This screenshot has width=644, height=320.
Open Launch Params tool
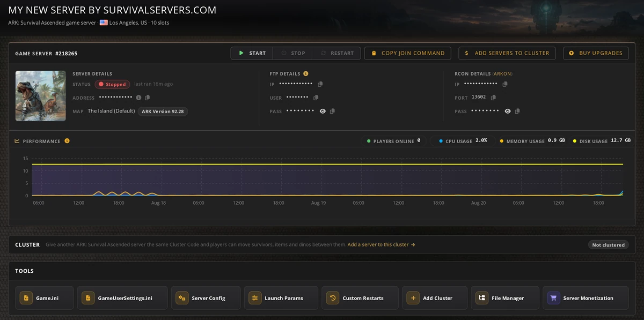click(x=281, y=298)
